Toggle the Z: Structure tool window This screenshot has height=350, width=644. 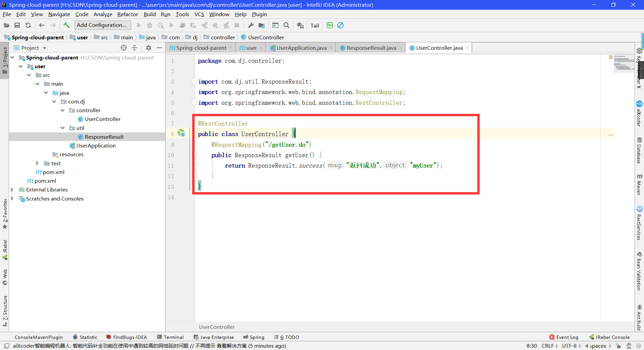point(5,311)
